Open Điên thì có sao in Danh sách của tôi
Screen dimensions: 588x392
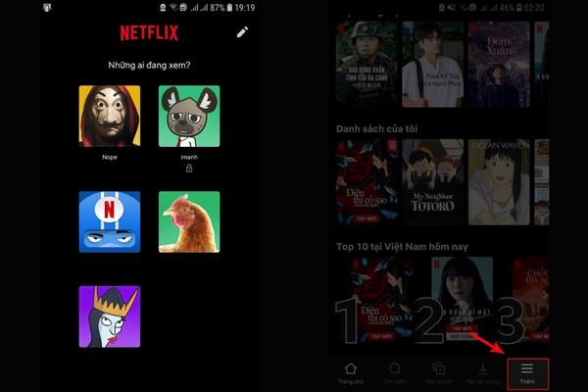tap(367, 182)
